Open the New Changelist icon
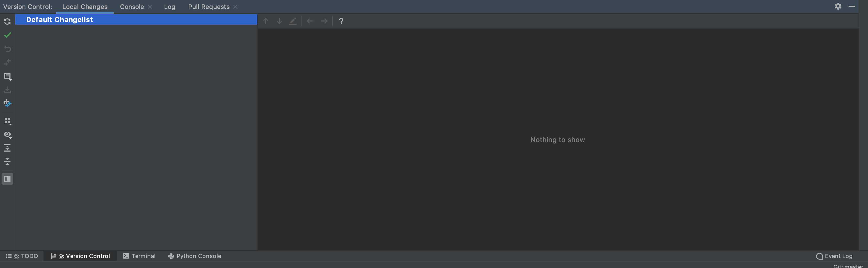 (x=7, y=77)
